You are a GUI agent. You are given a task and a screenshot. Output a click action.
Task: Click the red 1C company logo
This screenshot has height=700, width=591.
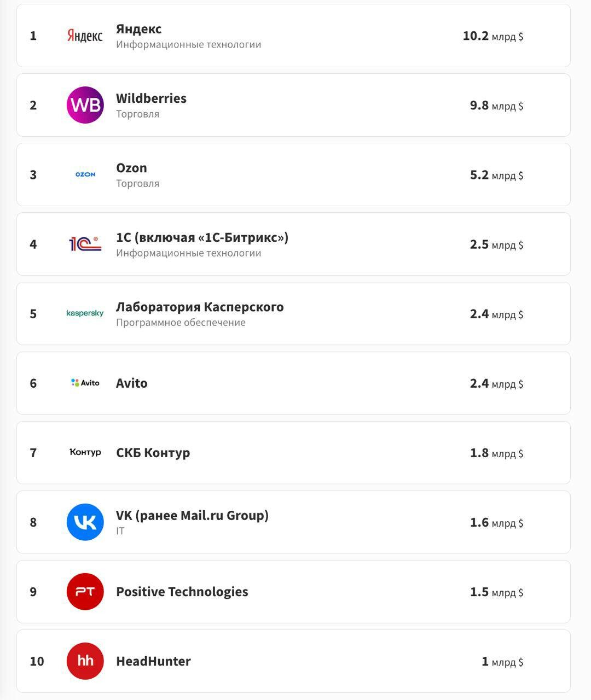(x=85, y=244)
